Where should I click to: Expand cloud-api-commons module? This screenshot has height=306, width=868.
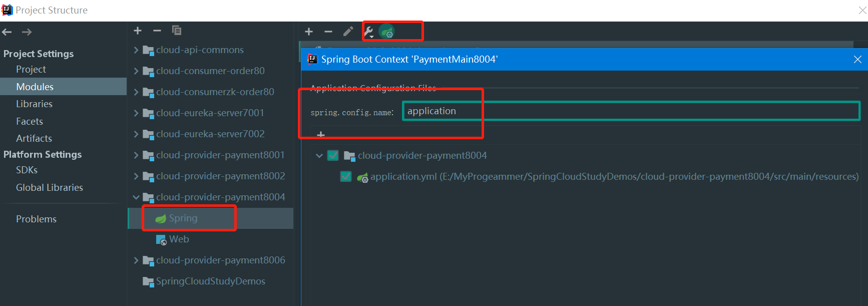click(x=136, y=50)
